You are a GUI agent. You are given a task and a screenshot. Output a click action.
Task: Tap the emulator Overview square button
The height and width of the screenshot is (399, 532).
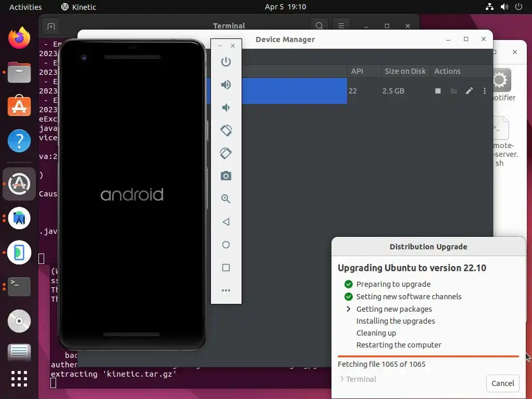[x=226, y=268]
